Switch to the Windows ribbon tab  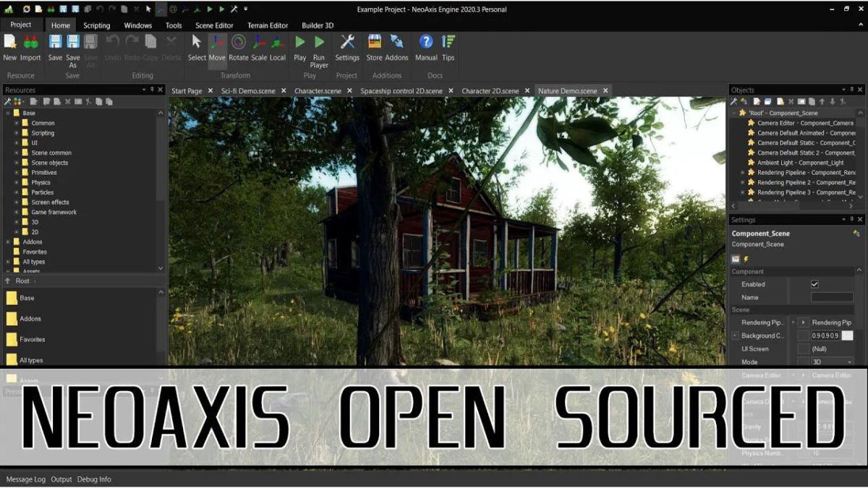138,25
